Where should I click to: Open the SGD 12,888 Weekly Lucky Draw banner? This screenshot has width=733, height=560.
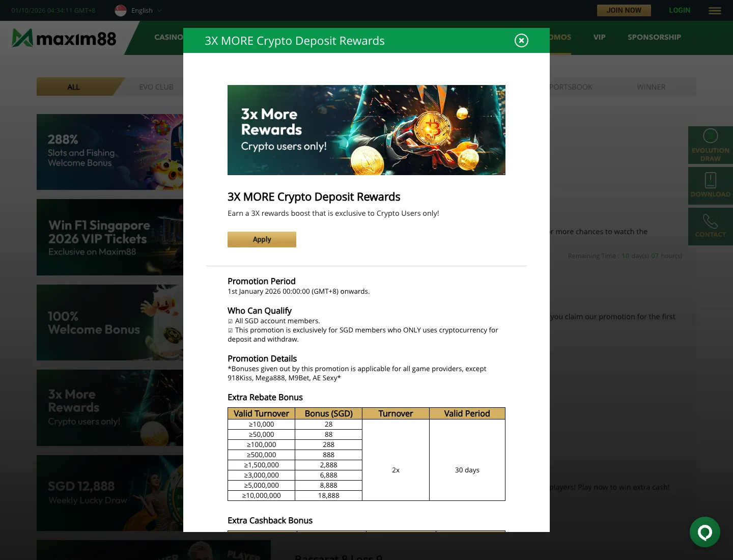point(110,493)
